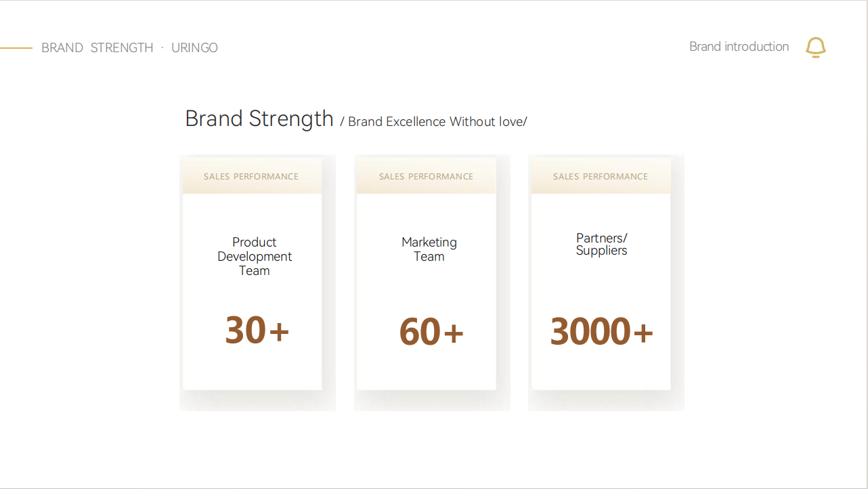
Task: Click the BRAND STRENGTH · URINGO header text
Action: point(129,48)
